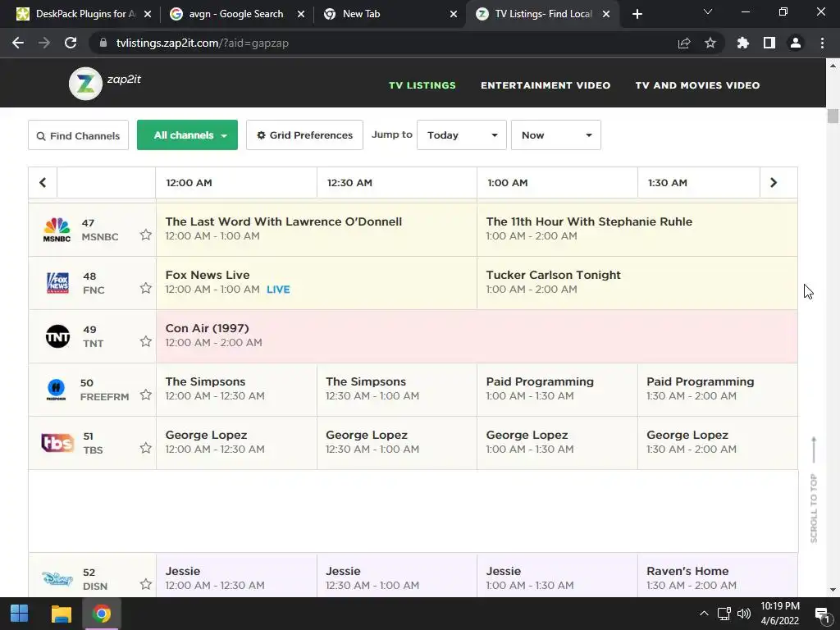
Task: Click the browser back arrow
Action: click(18, 43)
